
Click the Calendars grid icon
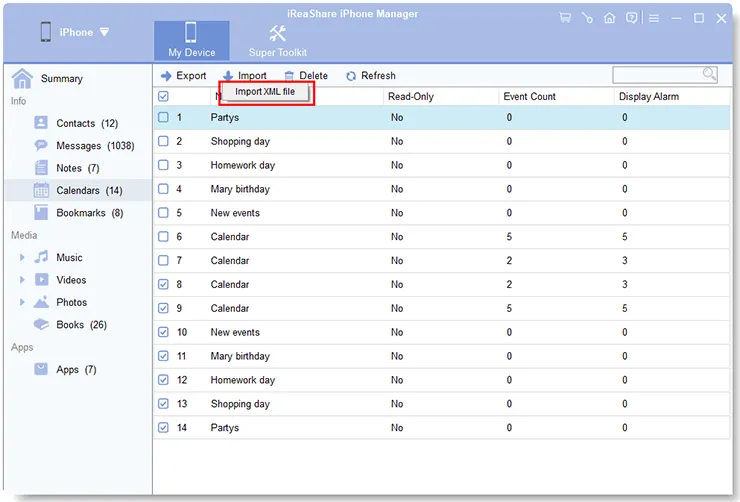41,190
